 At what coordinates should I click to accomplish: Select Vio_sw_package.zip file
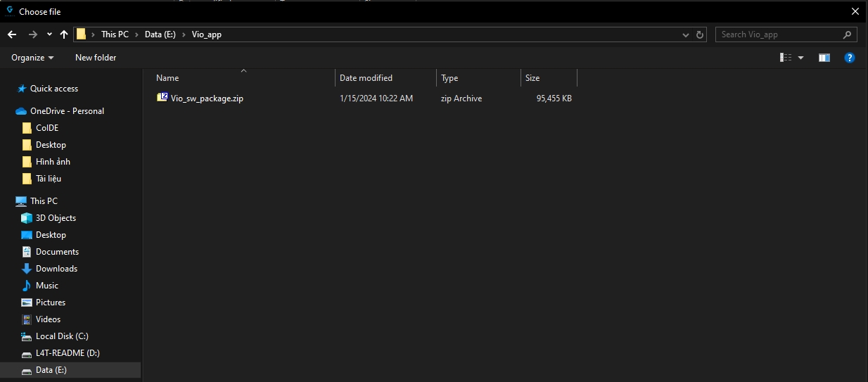(207, 98)
